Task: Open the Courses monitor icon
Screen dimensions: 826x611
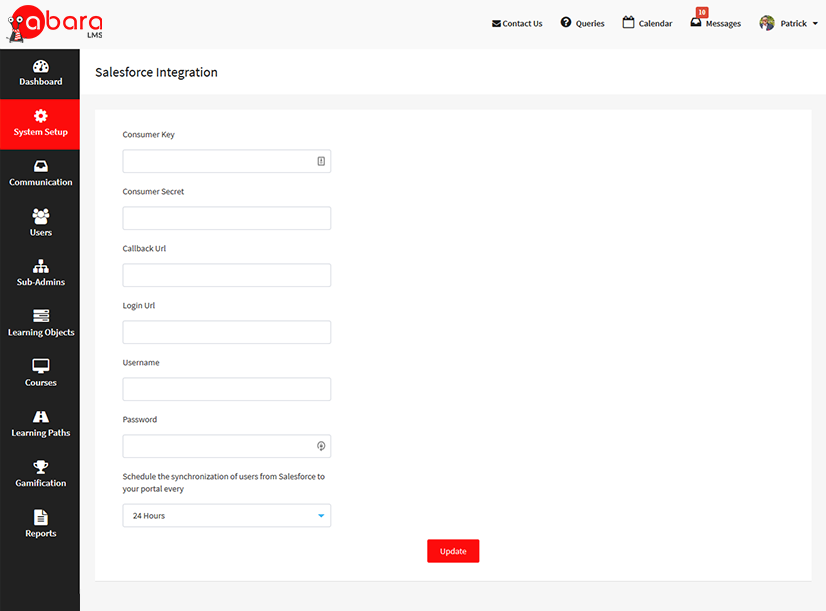Action: click(x=41, y=366)
